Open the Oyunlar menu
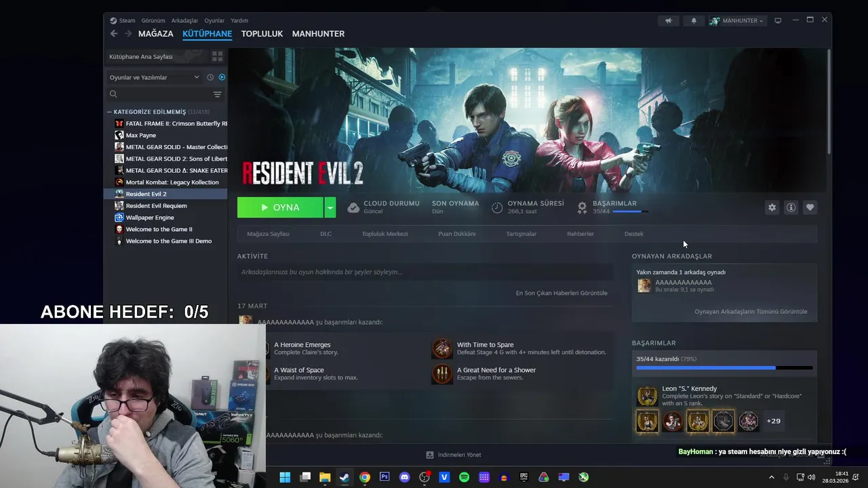Viewport: 868px width, 488px height. pyautogui.click(x=214, y=20)
